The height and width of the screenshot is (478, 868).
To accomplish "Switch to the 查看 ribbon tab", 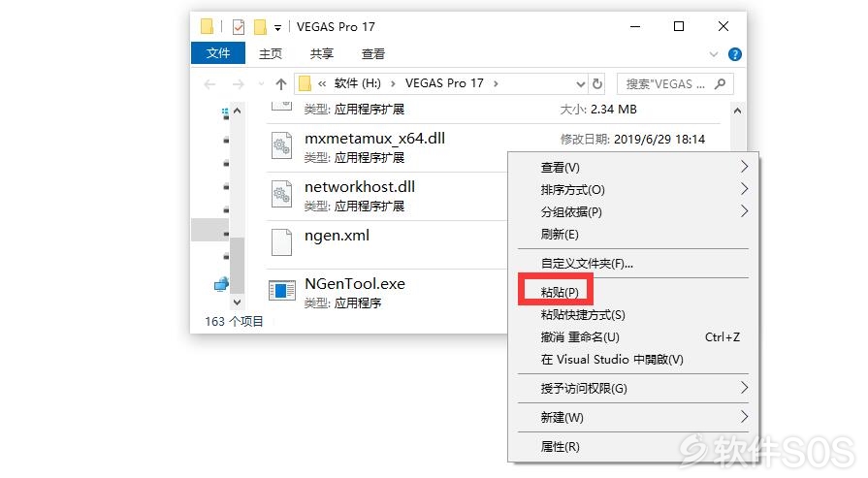I will tap(373, 53).
